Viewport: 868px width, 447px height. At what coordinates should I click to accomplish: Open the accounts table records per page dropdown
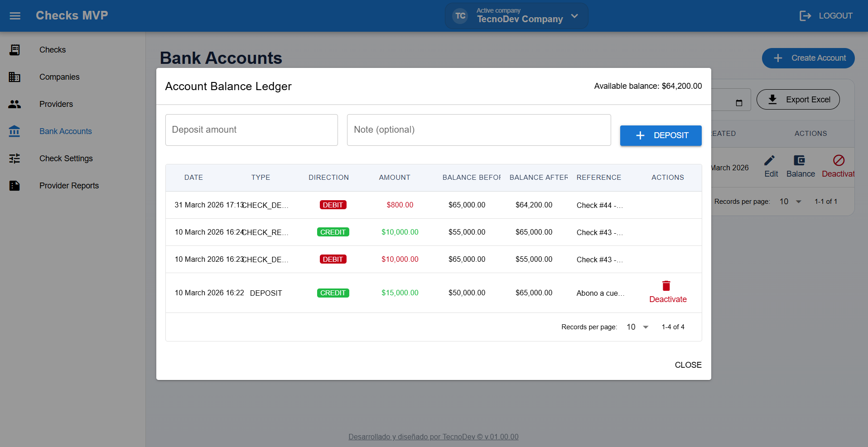point(790,202)
